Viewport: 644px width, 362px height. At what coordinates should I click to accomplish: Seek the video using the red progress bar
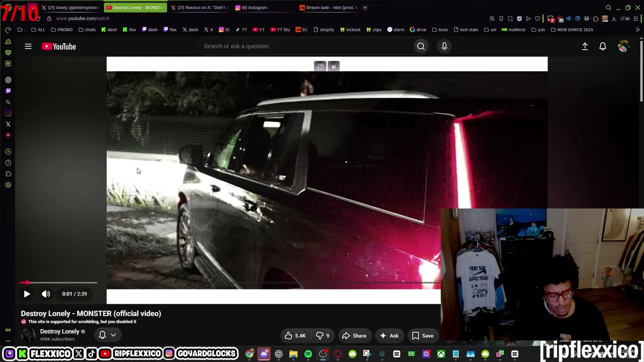(58, 283)
